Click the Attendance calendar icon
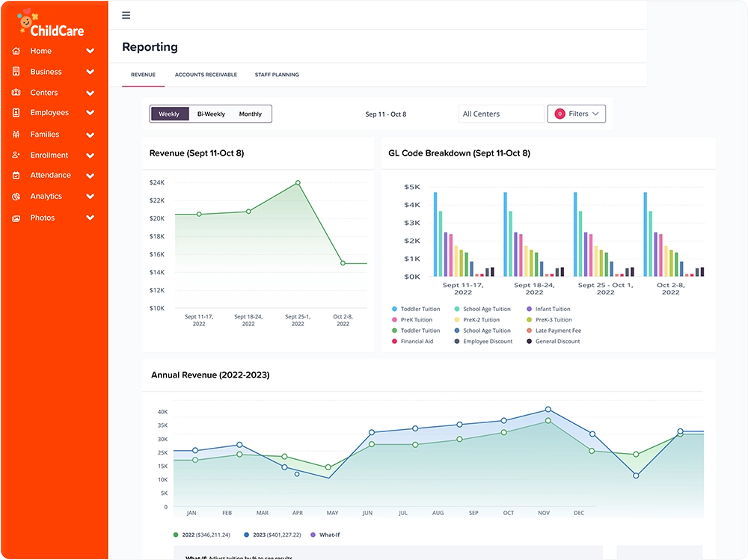Viewport: 748px width, 560px height. tap(16, 176)
